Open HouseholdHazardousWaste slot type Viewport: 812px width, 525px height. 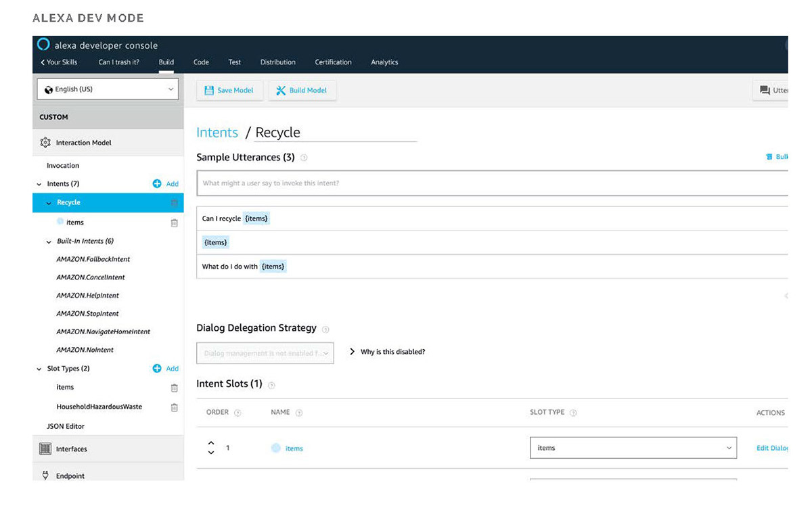click(99, 407)
